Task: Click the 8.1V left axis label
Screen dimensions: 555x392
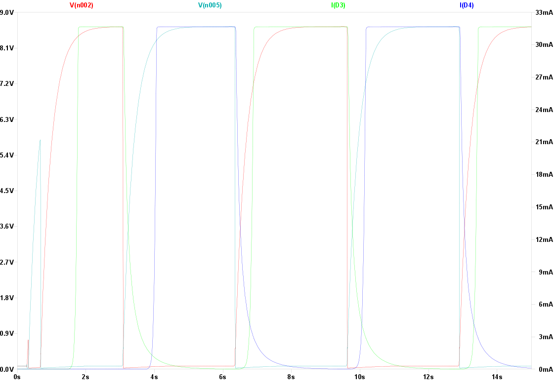Action: pyautogui.click(x=7, y=48)
